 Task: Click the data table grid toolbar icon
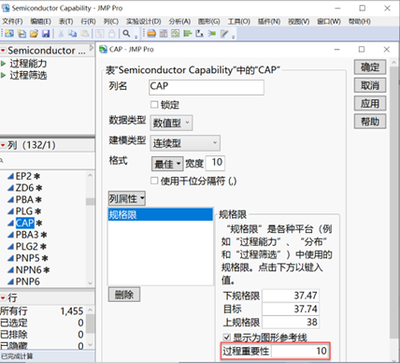[x=163, y=33]
